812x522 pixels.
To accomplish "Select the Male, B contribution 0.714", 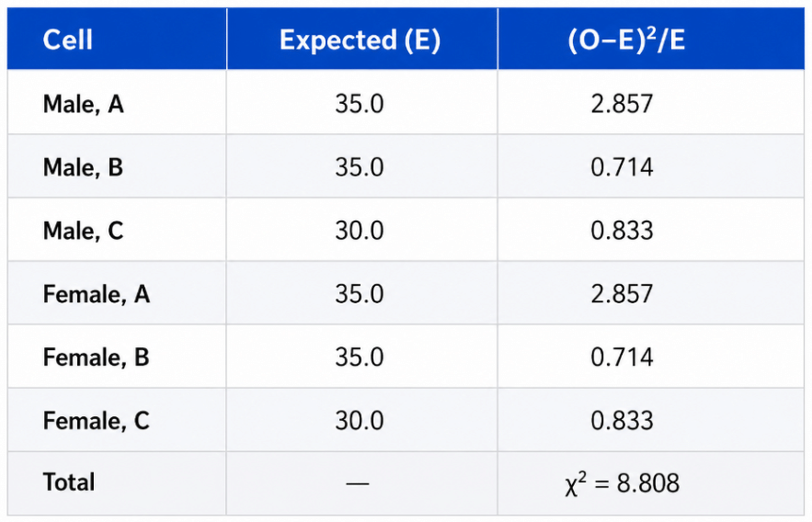I will (622, 167).
